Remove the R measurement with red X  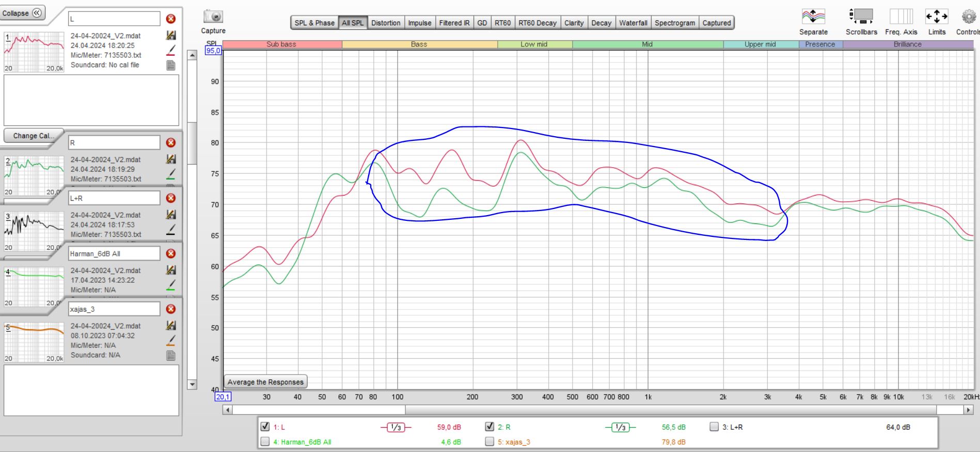171,143
